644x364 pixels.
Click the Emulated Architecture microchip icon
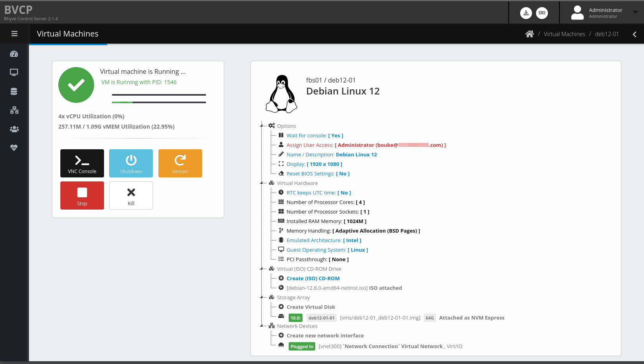281,240
